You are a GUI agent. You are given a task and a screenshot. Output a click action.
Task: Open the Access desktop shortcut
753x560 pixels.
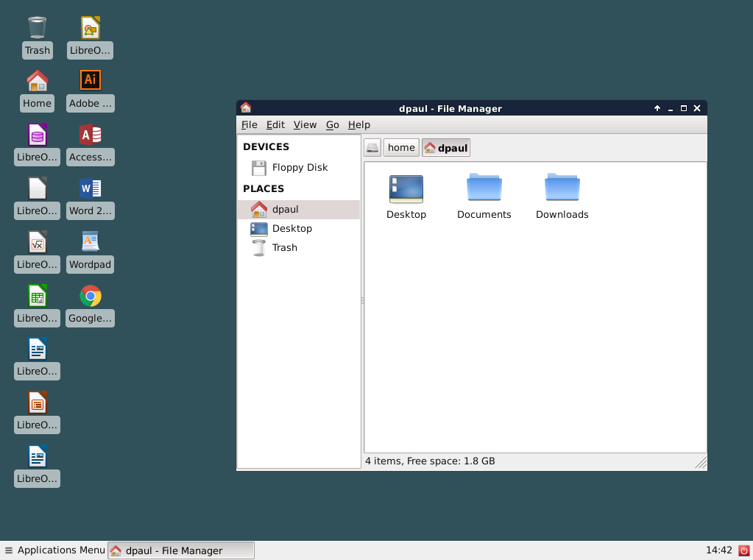[90, 135]
